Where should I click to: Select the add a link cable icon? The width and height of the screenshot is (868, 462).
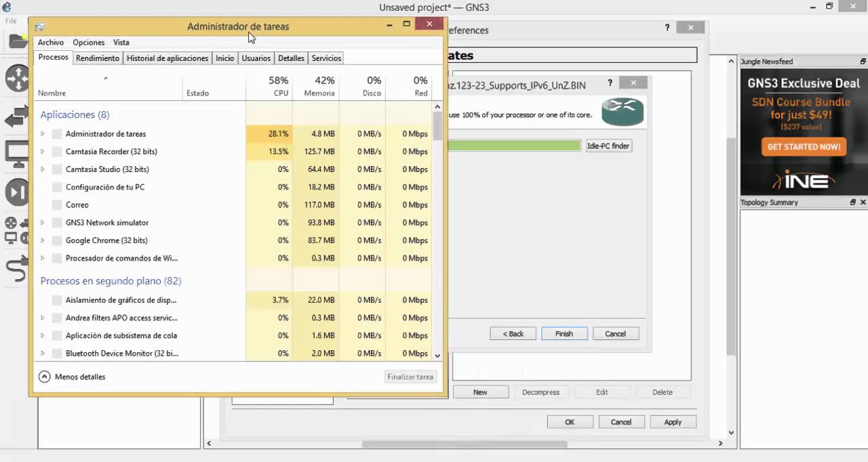[16, 270]
